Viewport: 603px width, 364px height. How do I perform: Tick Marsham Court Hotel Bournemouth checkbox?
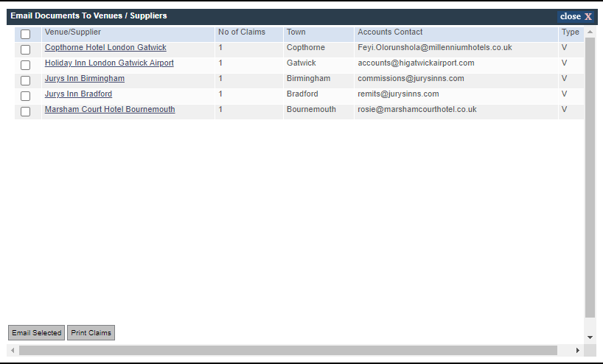(25, 111)
